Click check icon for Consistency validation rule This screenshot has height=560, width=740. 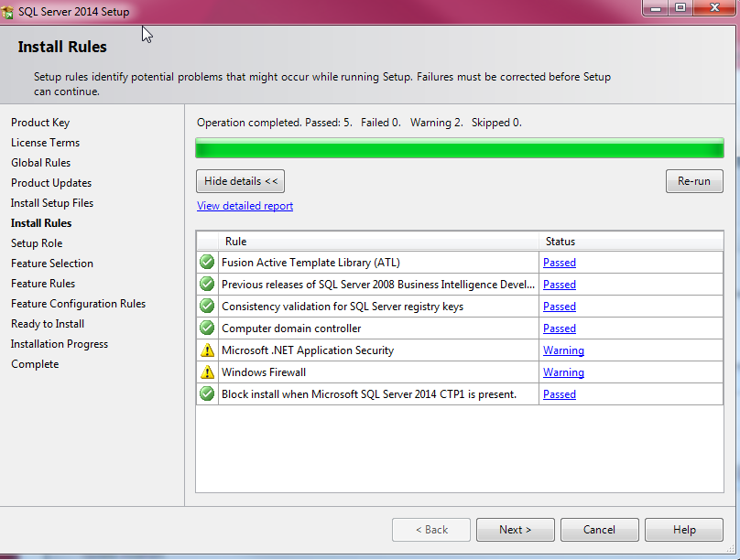pyautogui.click(x=207, y=307)
